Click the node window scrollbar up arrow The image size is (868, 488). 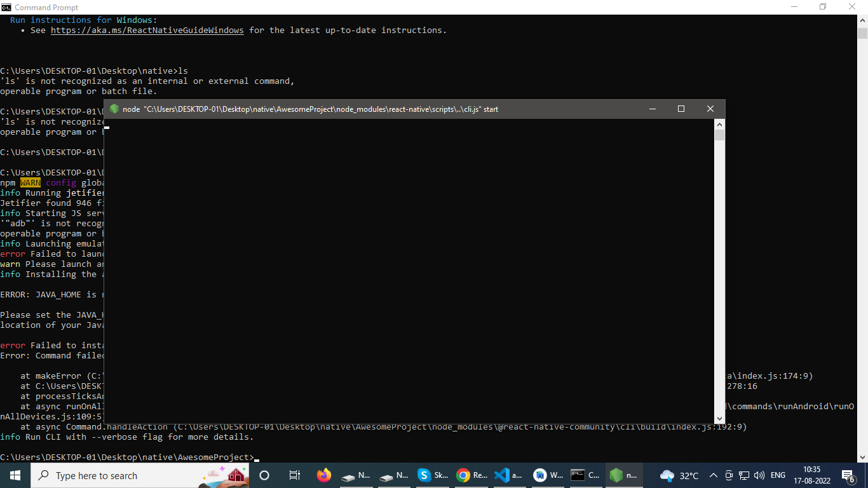coord(720,125)
